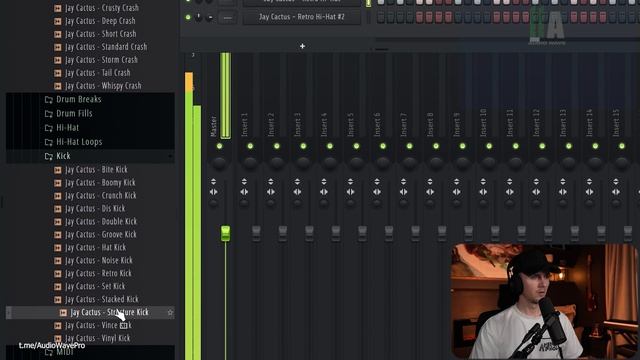640x360 pixels.
Task: Add a new channel with plus button
Action: click(302, 46)
